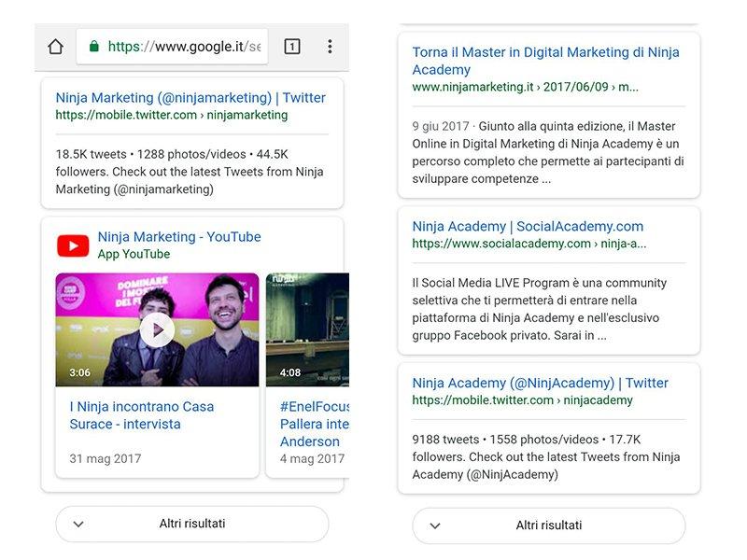Open the tab switcher showing 1 tab
The height and width of the screenshot is (560, 747).
click(291, 47)
